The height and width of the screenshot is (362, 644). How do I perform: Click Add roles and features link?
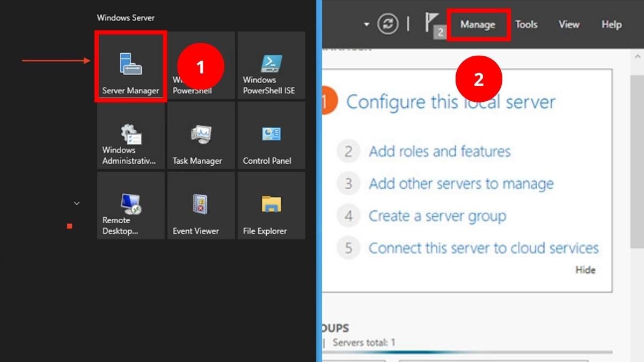pyautogui.click(x=440, y=151)
